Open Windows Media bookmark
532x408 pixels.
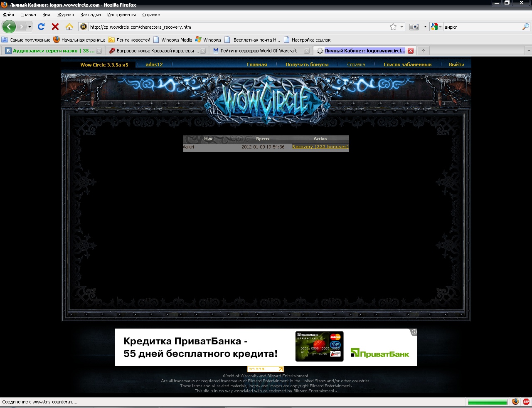coord(173,40)
